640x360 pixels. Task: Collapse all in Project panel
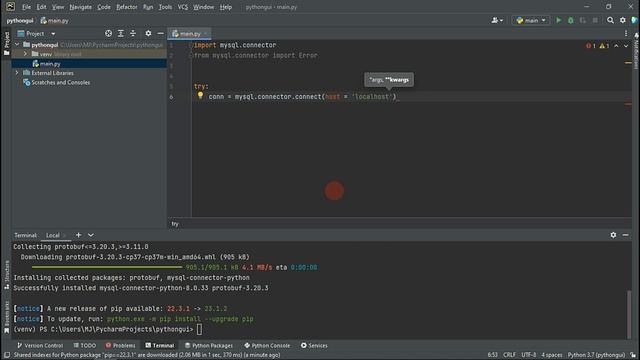133,33
